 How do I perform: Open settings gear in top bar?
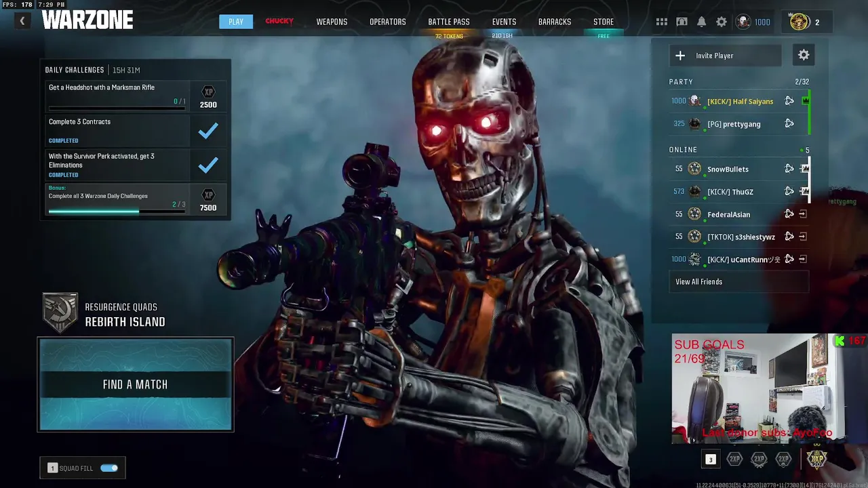point(722,22)
